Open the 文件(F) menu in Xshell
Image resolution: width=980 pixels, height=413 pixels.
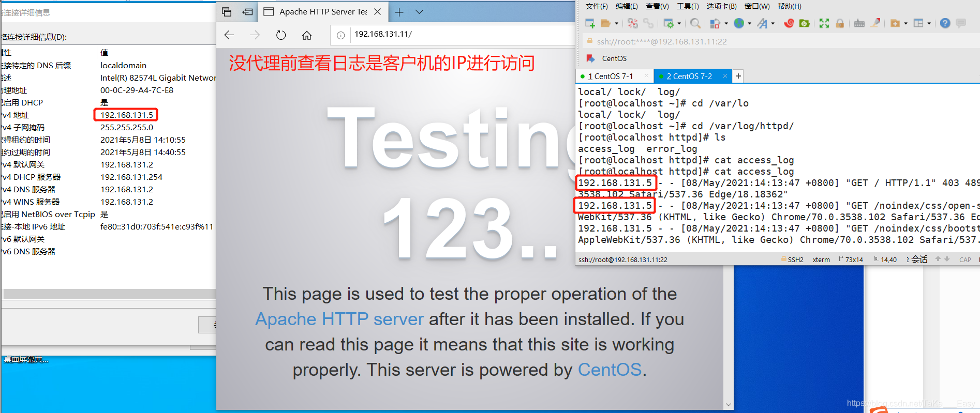coord(597,6)
